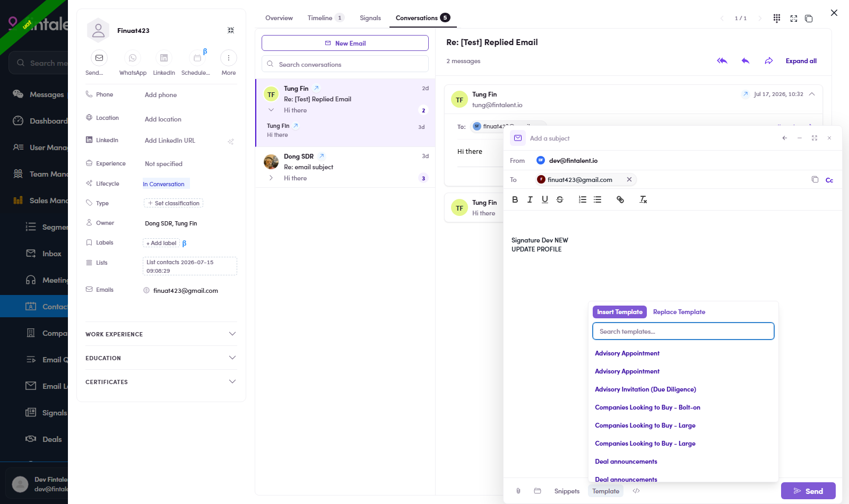Viewport: 849px width, 504px height.
Task: Click the Reply all arrow icon
Action: click(722, 61)
